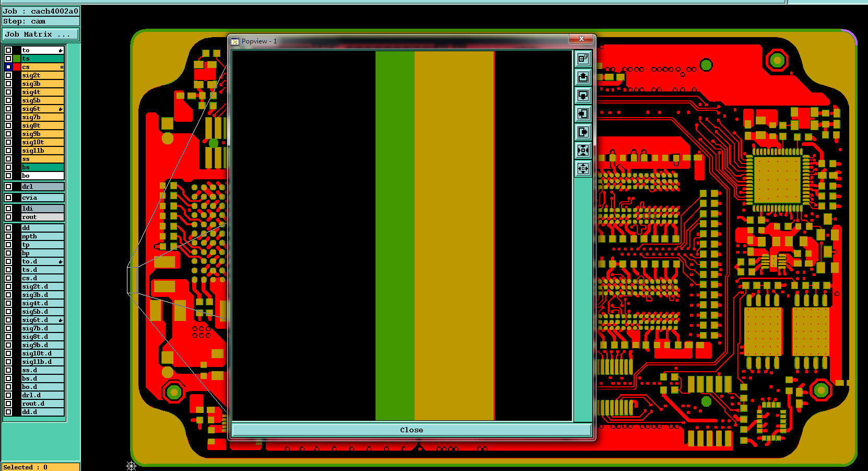The width and height of the screenshot is (868, 471).
Task: Select the 'dd' layer name
Action: [x=42, y=228]
